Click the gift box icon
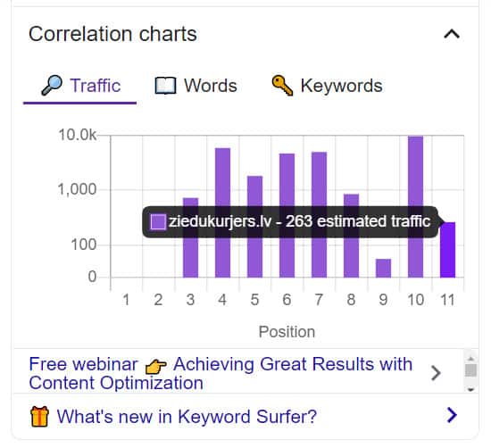Viewport: 491px width, 448px height. 39,417
